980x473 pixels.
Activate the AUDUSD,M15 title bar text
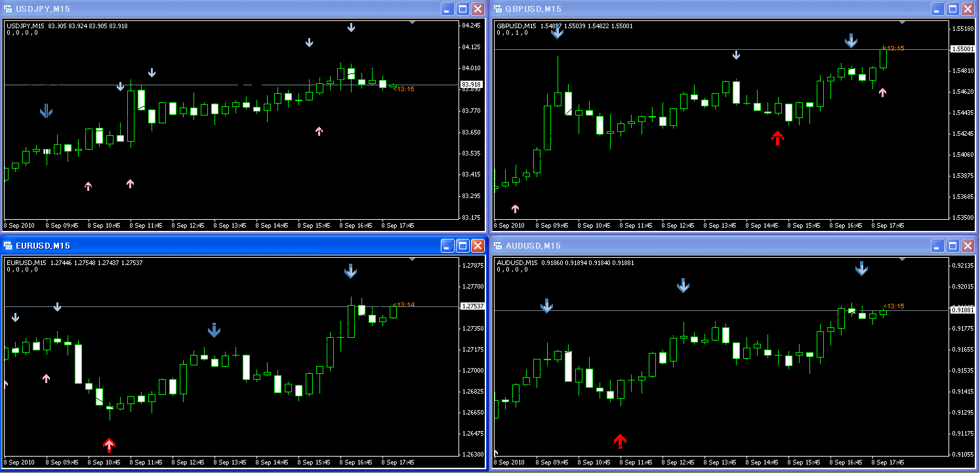tap(533, 245)
